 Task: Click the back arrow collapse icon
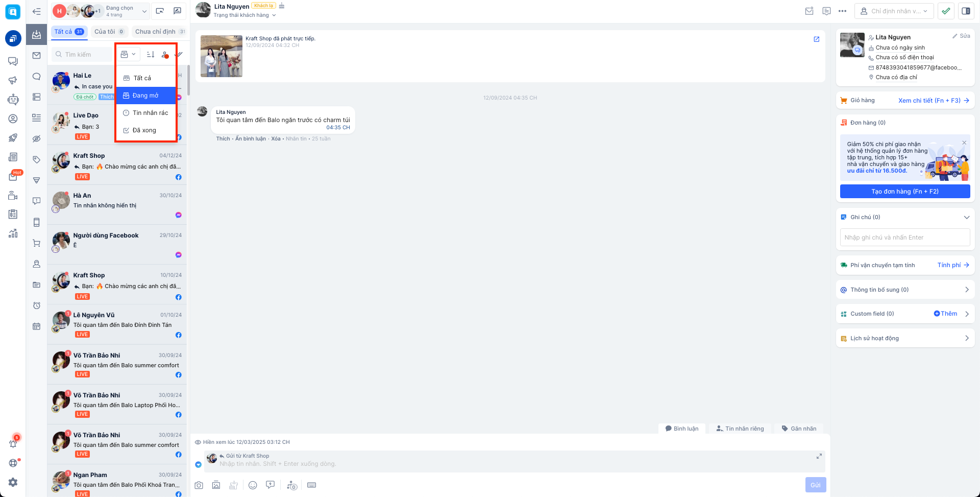(36, 11)
